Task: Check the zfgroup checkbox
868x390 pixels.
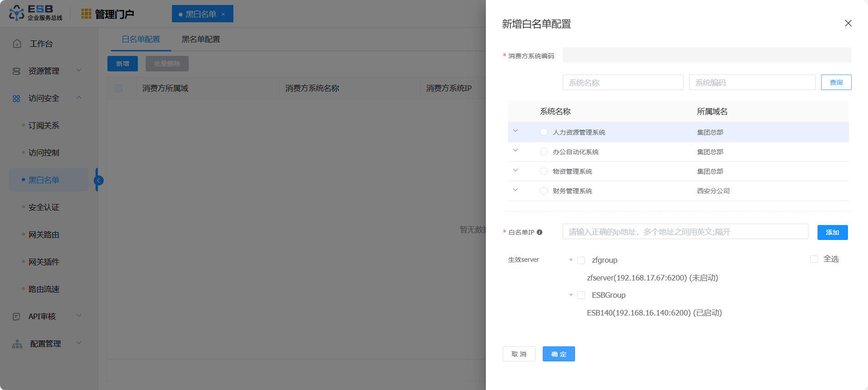Action: tap(581, 260)
